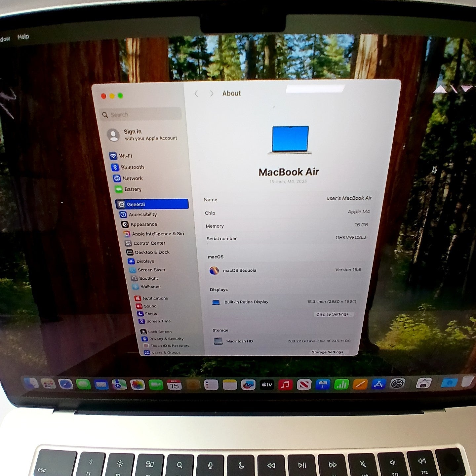Select Accessibility in sidebar
Image resolution: width=476 pixels, height=476 pixels.
click(142, 215)
